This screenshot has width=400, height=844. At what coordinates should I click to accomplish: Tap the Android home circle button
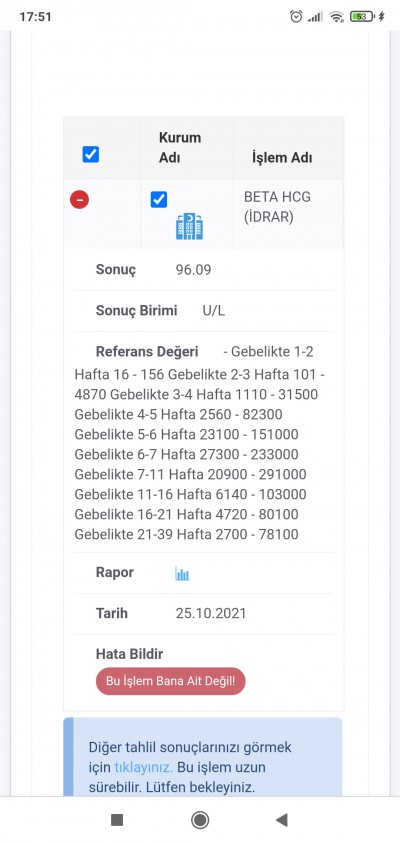click(200, 820)
